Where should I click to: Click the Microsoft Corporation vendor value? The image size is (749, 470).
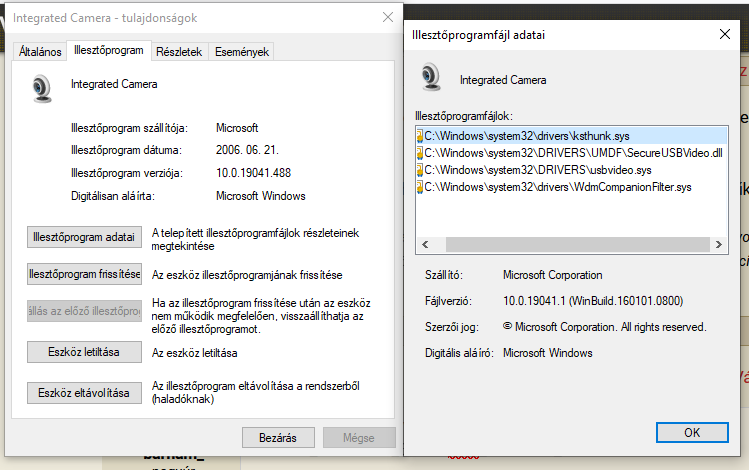(x=552, y=275)
